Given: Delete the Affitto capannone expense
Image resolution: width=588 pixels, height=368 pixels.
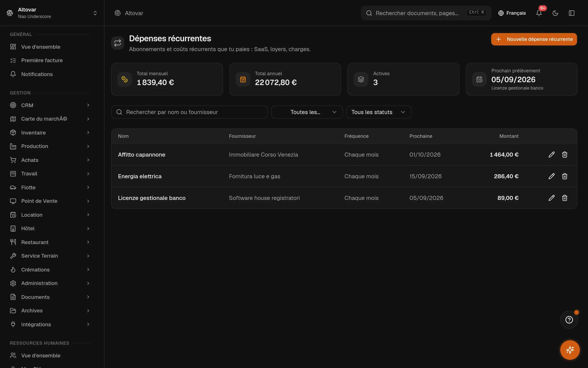Looking at the screenshot, I should [565, 155].
